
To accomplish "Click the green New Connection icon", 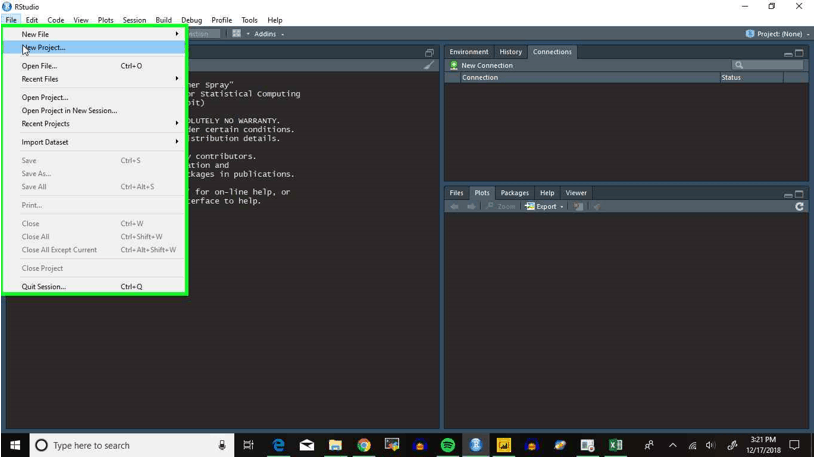I will [x=454, y=66].
